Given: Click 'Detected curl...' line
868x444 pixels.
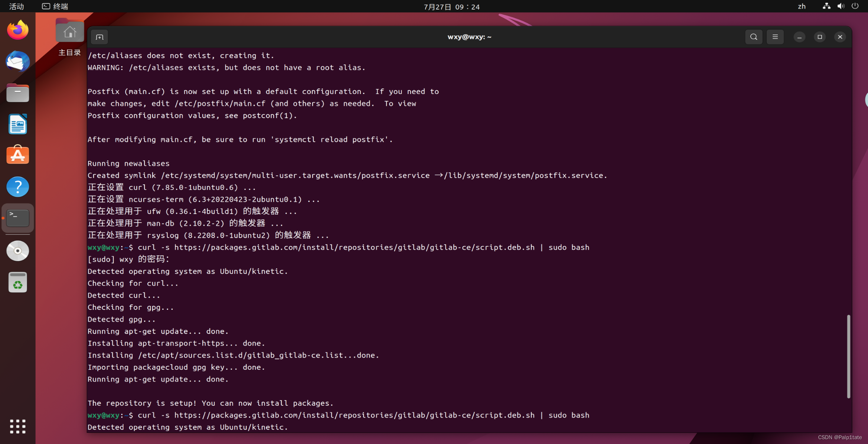Looking at the screenshot, I should pyautogui.click(x=124, y=295).
